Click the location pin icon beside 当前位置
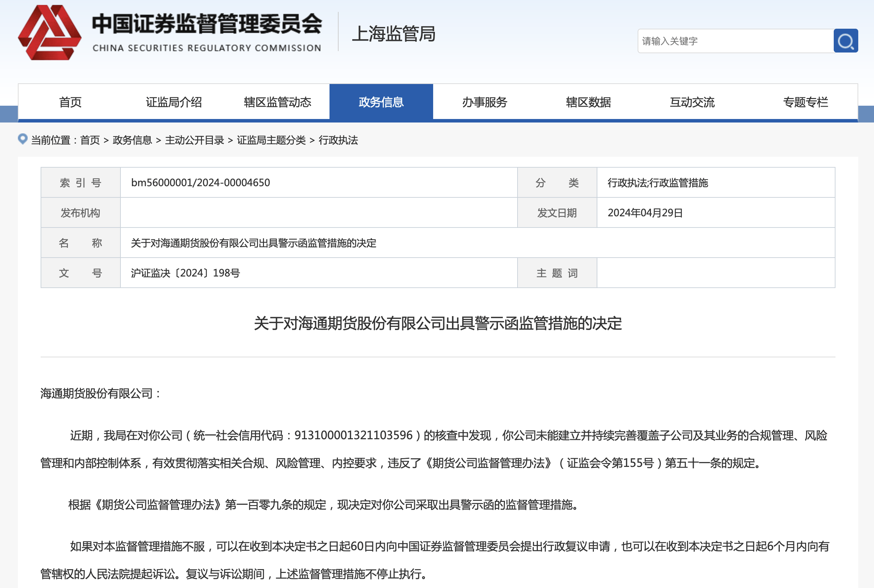Screen dimensions: 874x588 (x=23, y=139)
